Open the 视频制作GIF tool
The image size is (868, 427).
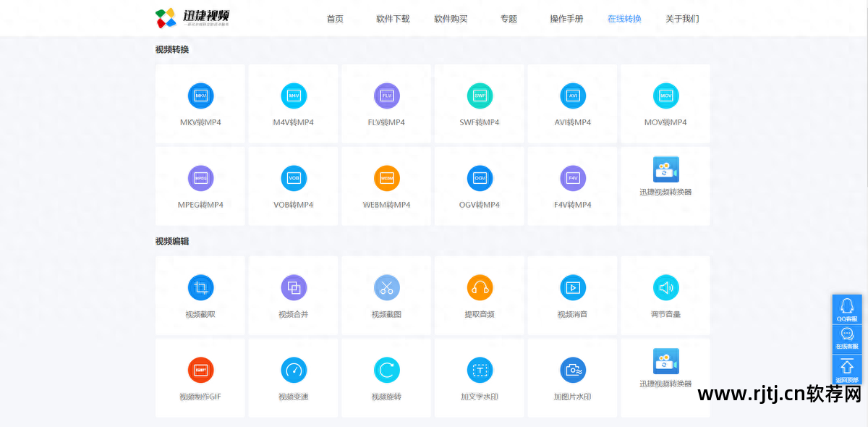[200, 369]
